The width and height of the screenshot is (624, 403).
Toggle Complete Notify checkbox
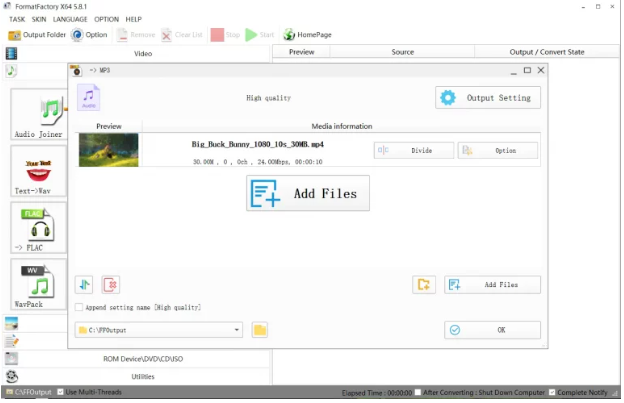(552, 393)
